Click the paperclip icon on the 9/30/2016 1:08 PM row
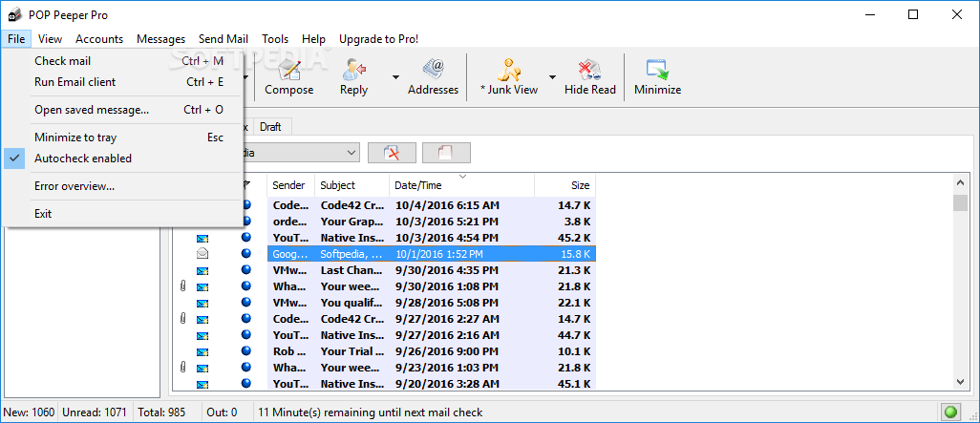 182,286
